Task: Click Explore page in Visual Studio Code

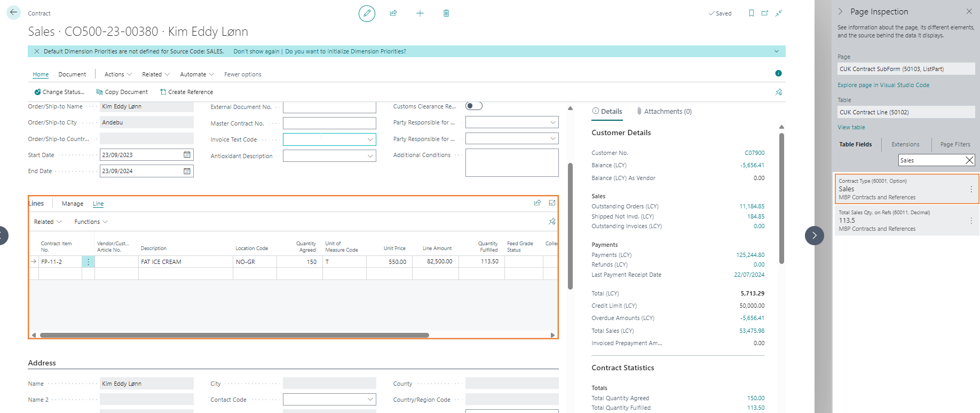Action: (x=883, y=85)
